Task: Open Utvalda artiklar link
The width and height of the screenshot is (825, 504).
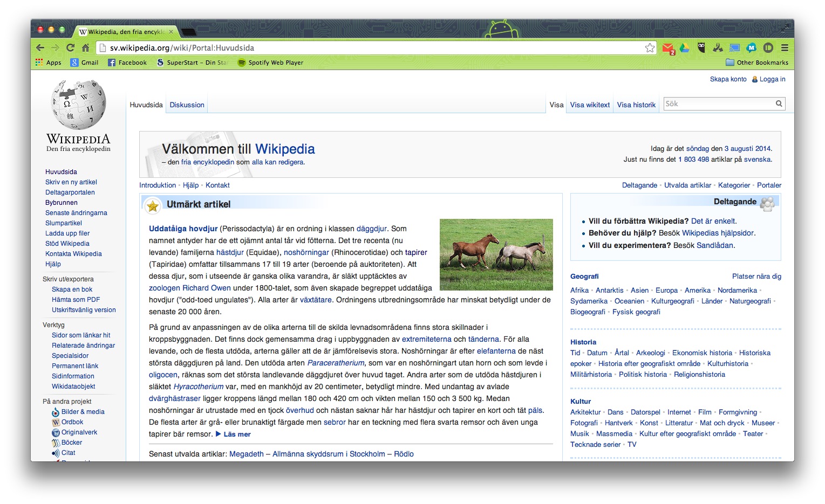Action: point(687,185)
